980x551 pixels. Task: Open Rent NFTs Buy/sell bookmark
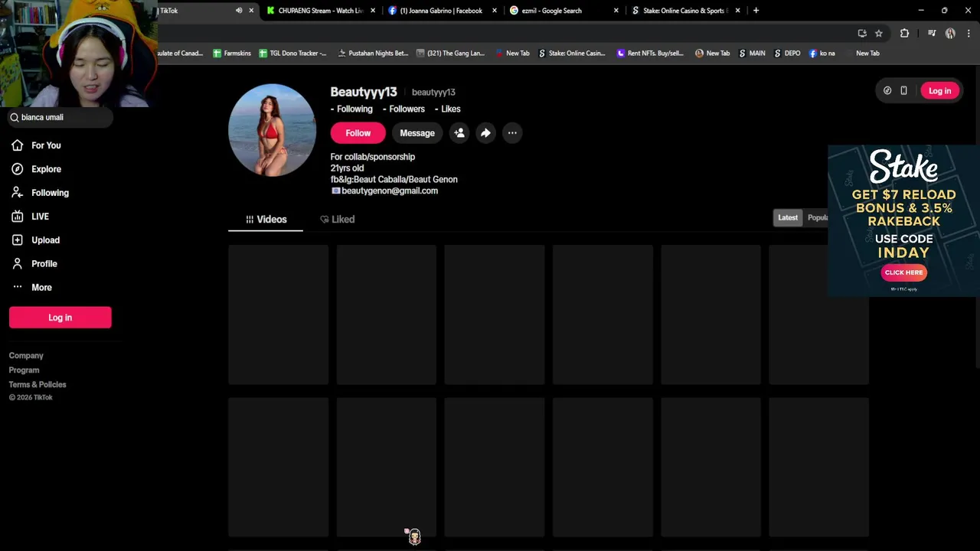pyautogui.click(x=650, y=54)
